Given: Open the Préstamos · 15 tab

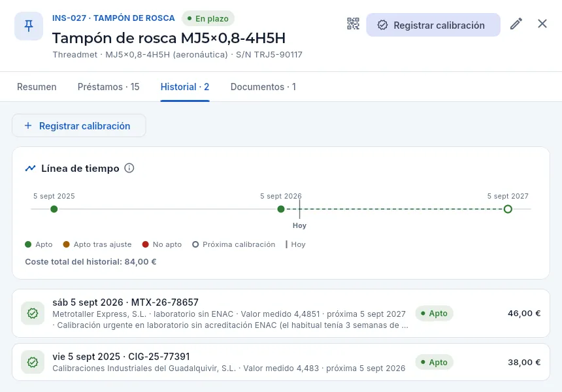Looking at the screenshot, I should 108,87.
